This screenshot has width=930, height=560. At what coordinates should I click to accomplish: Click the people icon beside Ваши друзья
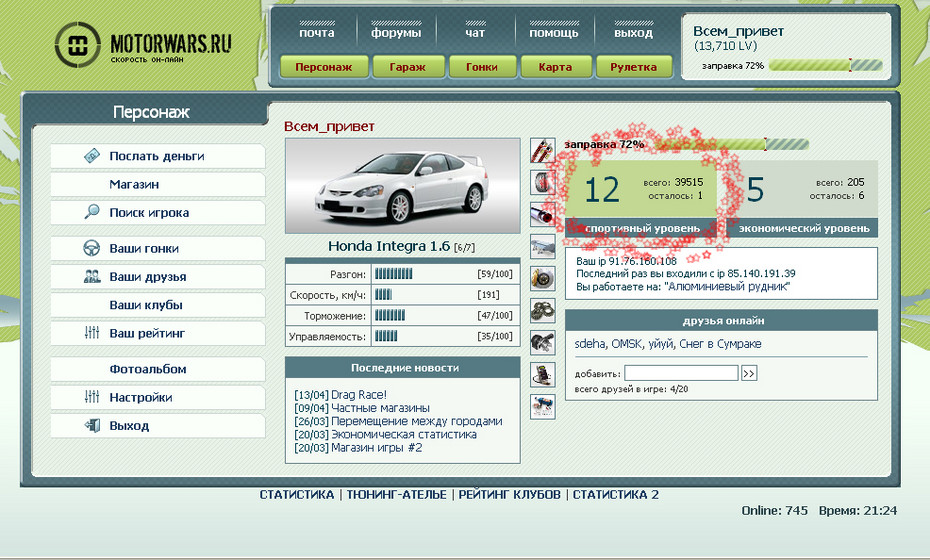pos(92,276)
